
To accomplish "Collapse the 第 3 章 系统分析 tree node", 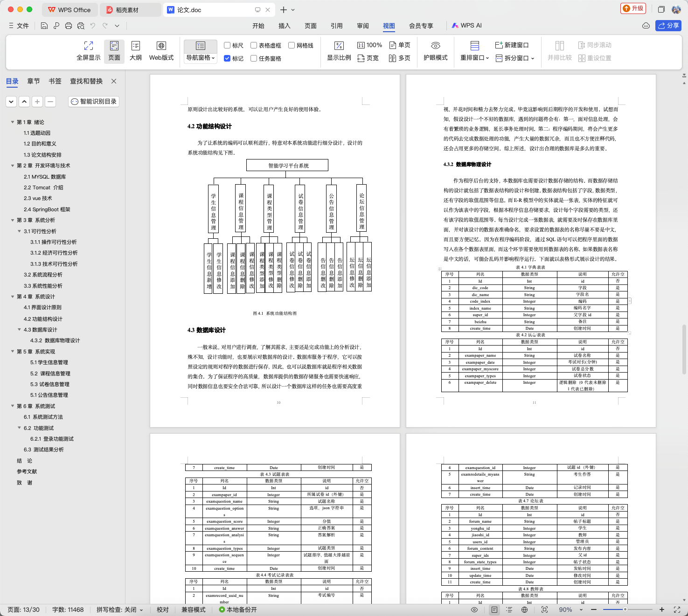I will point(13,220).
